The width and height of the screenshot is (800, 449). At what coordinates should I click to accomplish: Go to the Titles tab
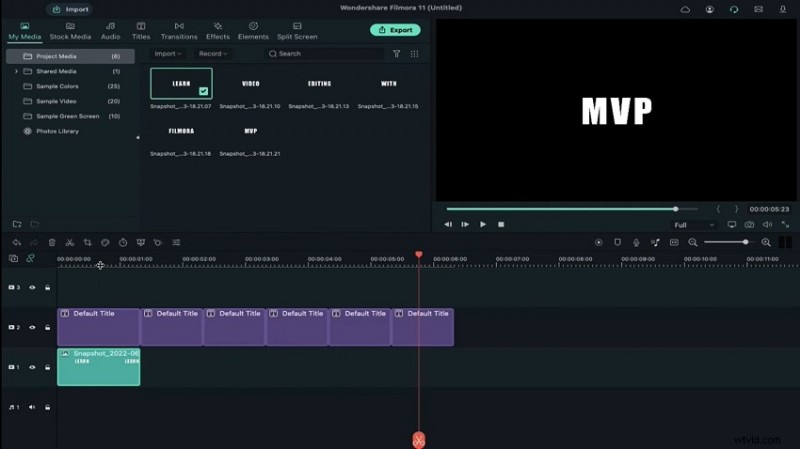141,31
